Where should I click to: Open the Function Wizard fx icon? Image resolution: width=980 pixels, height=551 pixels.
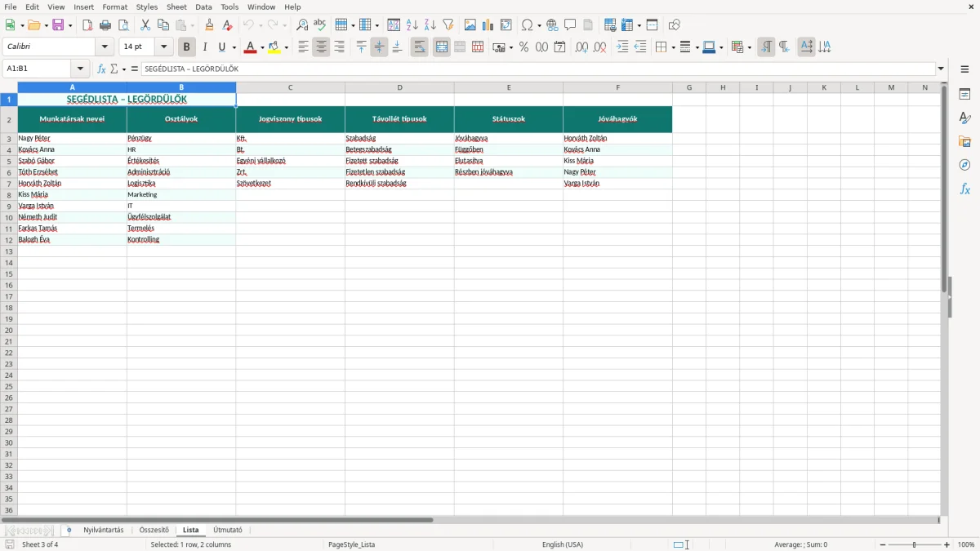tap(101, 69)
